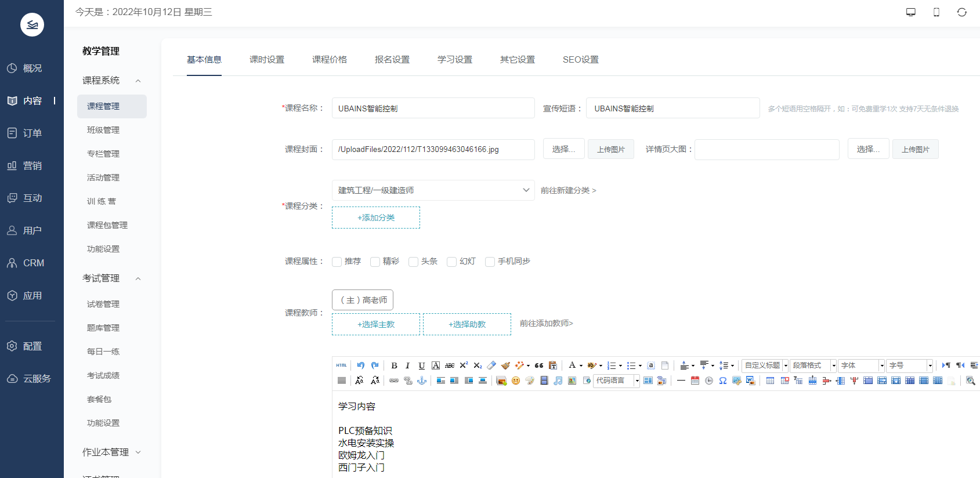Click the anchor icon in editor toolbar
This screenshot has width=980, height=478.
click(422, 381)
